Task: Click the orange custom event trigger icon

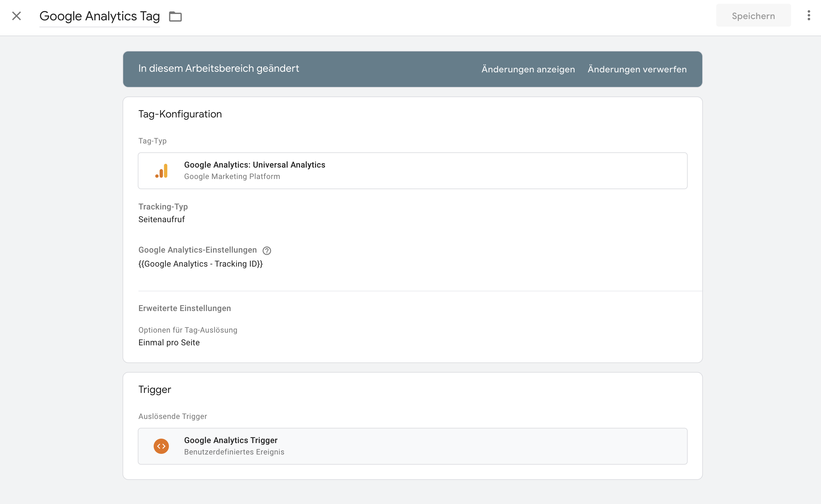Action: click(x=161, y=446)
